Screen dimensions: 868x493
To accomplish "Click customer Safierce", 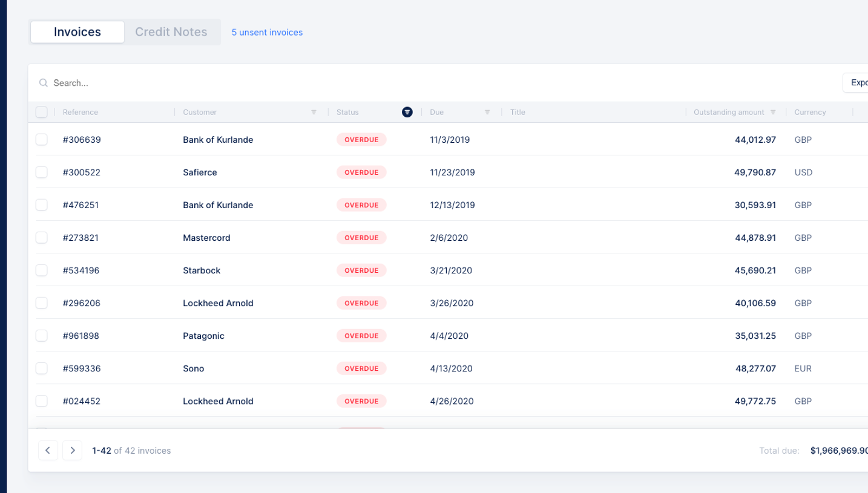I will pos(200,172).
